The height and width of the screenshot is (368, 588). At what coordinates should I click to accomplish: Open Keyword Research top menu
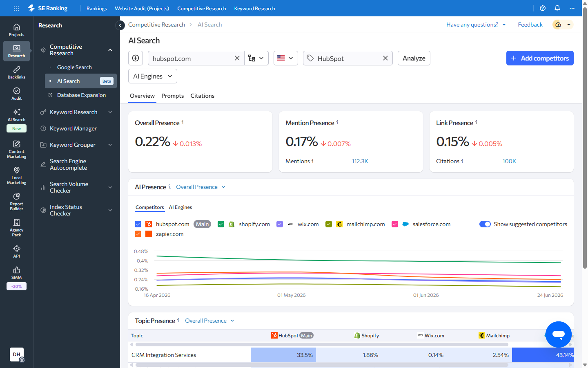coord(254,8)
